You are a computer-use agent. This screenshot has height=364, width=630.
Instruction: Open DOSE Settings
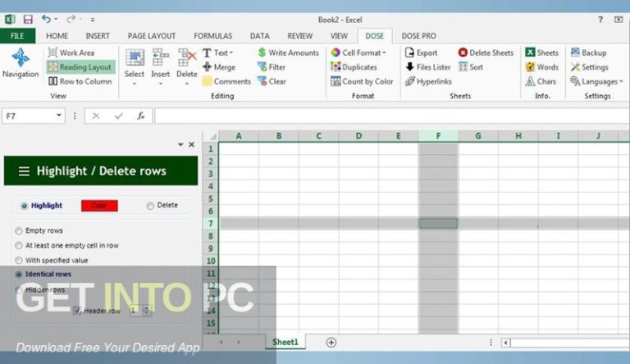590,67
